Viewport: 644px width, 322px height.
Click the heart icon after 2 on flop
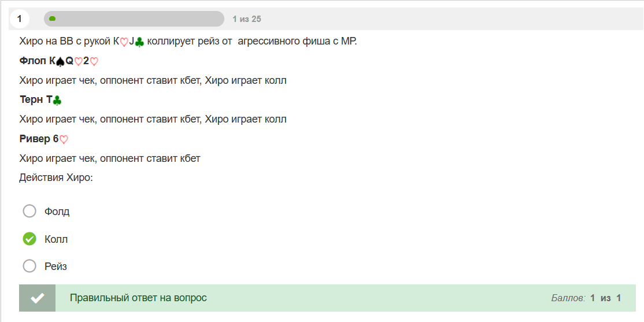coord(94,62)
